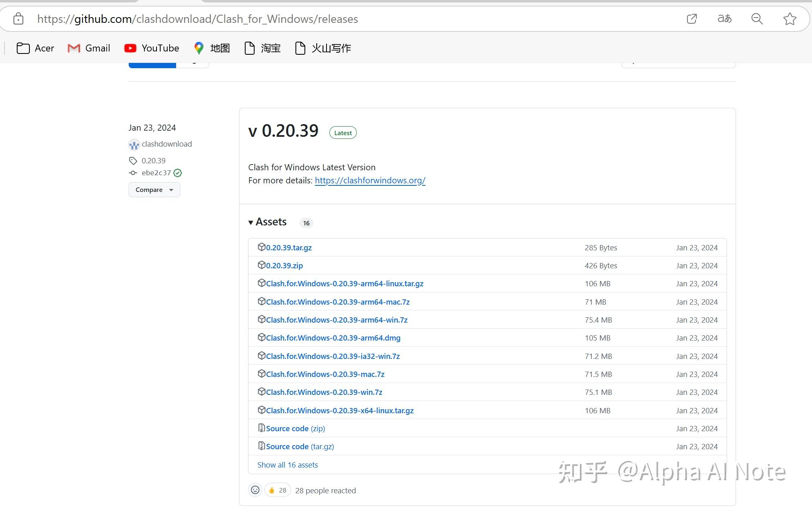Download Clash.for.Windows-0.20.39-win.7z
This screenshot has width=812, height=508.
324,392
